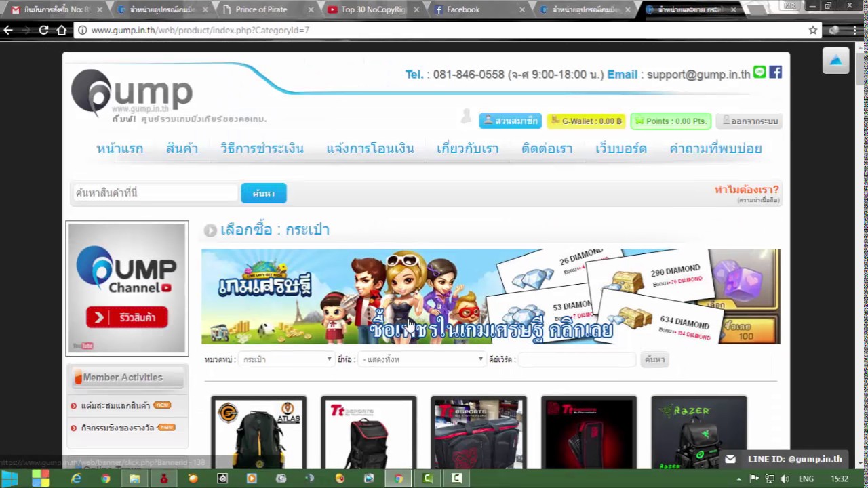Open the volume icon in the system tray
Screen dimensions: 868x488
click(785, 479)
